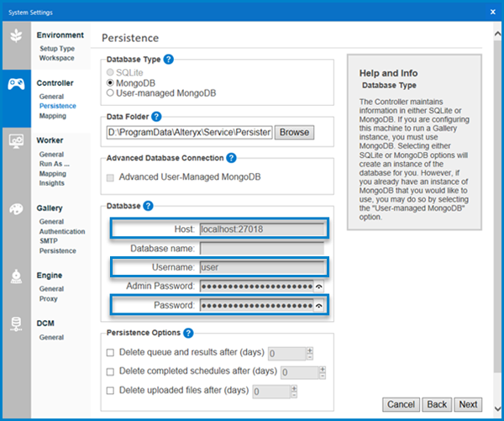504x421 pixels.
Task: Open DCM General page
Action: [51, 337]
